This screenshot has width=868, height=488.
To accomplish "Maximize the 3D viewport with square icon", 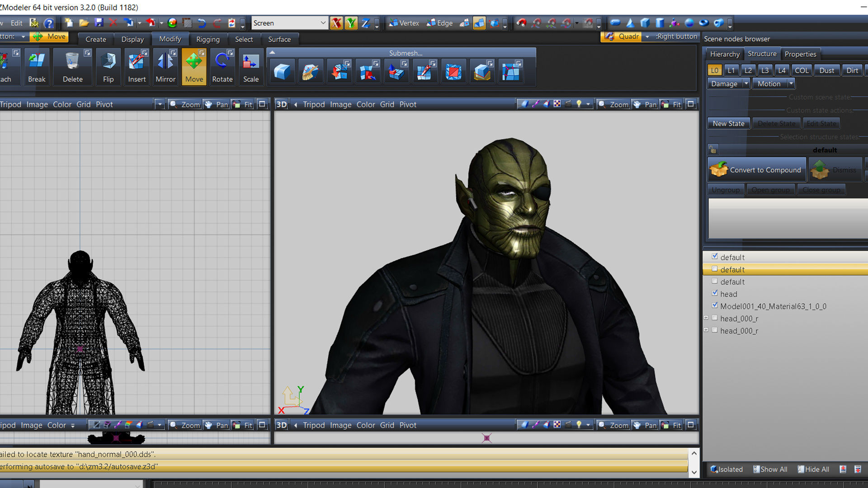I will tap(690, 104).
